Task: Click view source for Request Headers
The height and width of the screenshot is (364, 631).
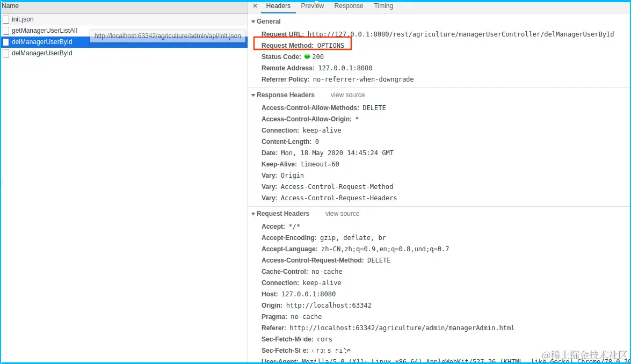Action: click(x=342, y=214)
